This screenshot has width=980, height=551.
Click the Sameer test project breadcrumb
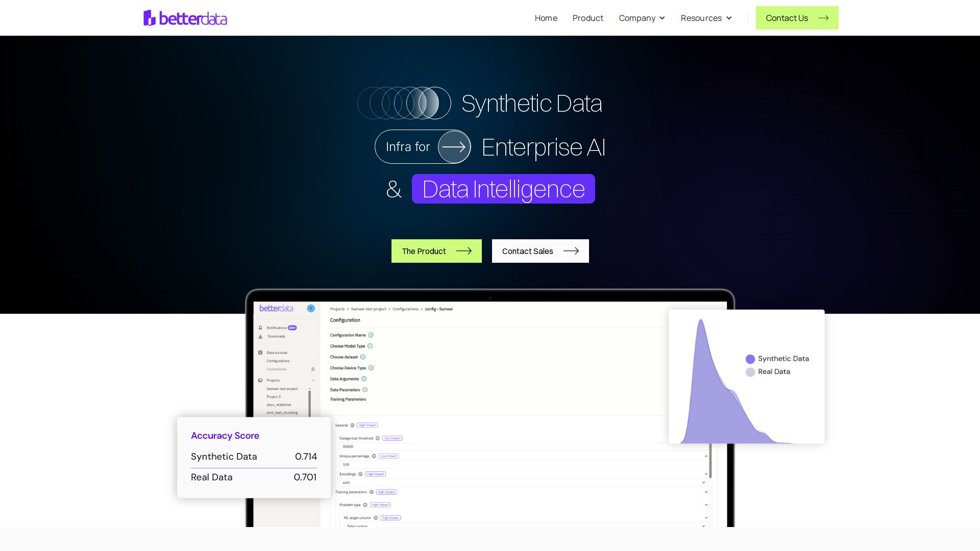coord(369,309)
